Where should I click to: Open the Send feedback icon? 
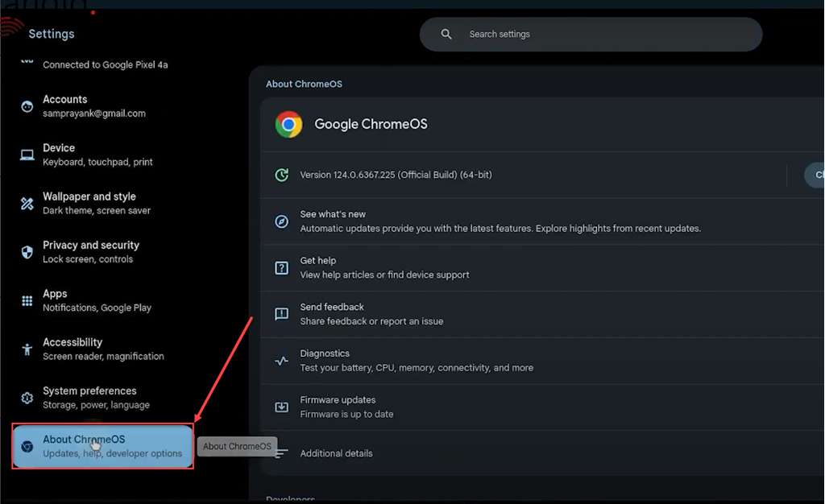281,314
